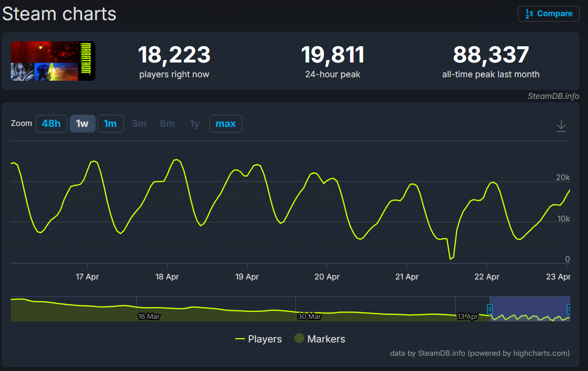The width and height of the screenshot is (588, 371).
Task: Choose the 6m zoom option
Action: click(167, 124)
